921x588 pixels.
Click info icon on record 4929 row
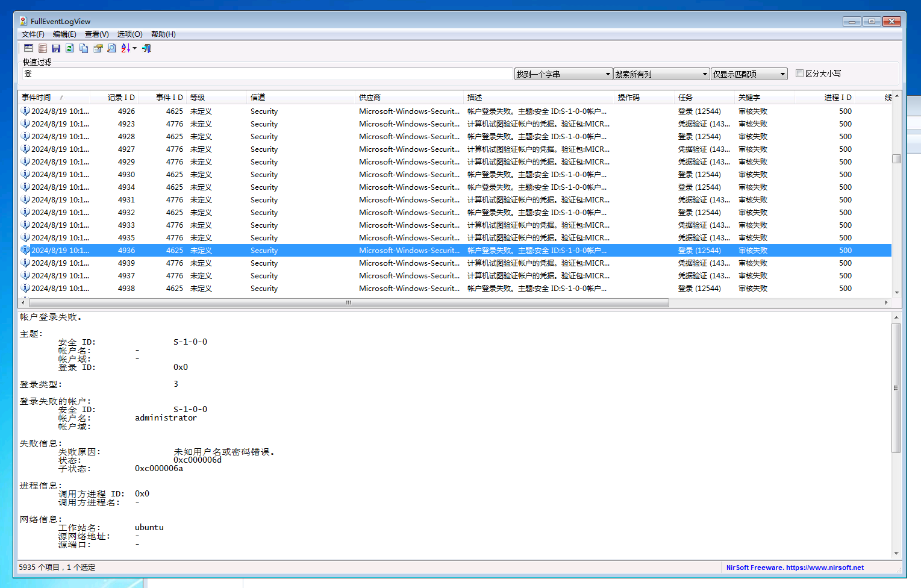[25, 161]
